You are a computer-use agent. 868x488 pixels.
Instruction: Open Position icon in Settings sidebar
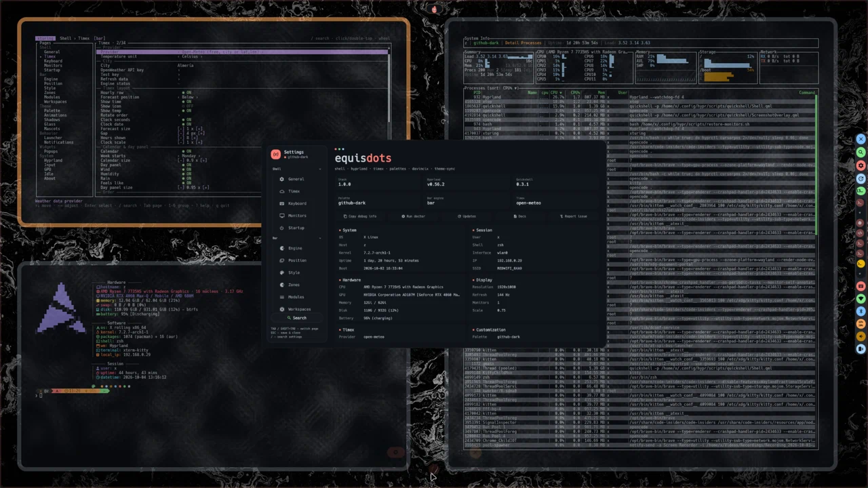coord(282,260)
